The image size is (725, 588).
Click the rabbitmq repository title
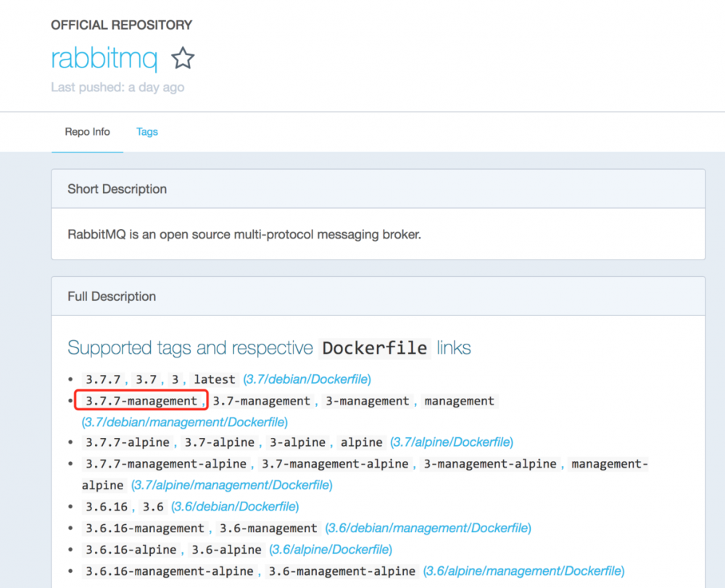[x=104, y=58]
